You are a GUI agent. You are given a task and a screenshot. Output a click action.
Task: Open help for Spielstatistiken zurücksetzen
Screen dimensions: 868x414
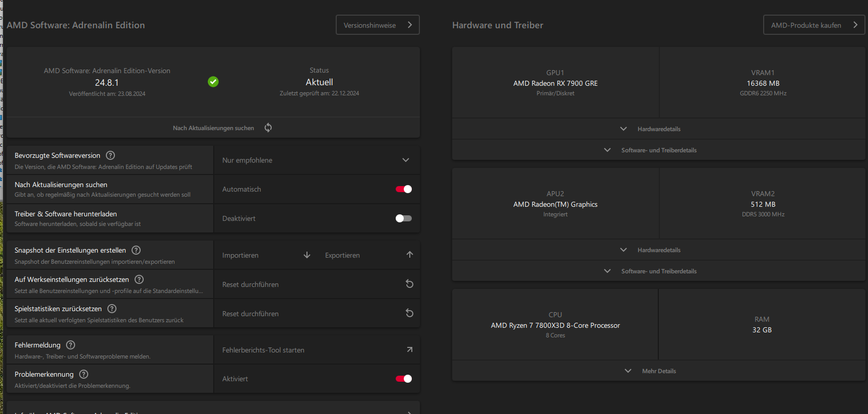point(112,309)
